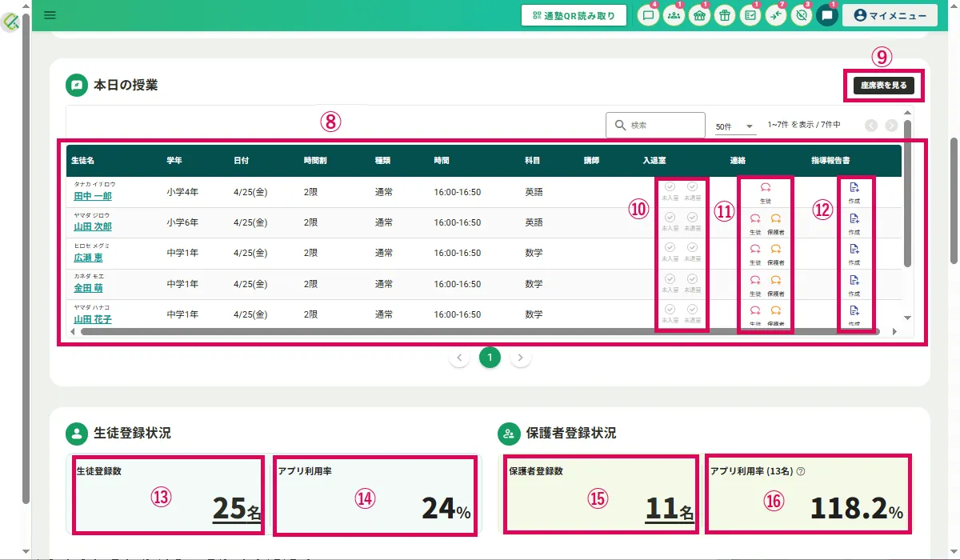Open the speech bubble icon with badge 4

648,15
